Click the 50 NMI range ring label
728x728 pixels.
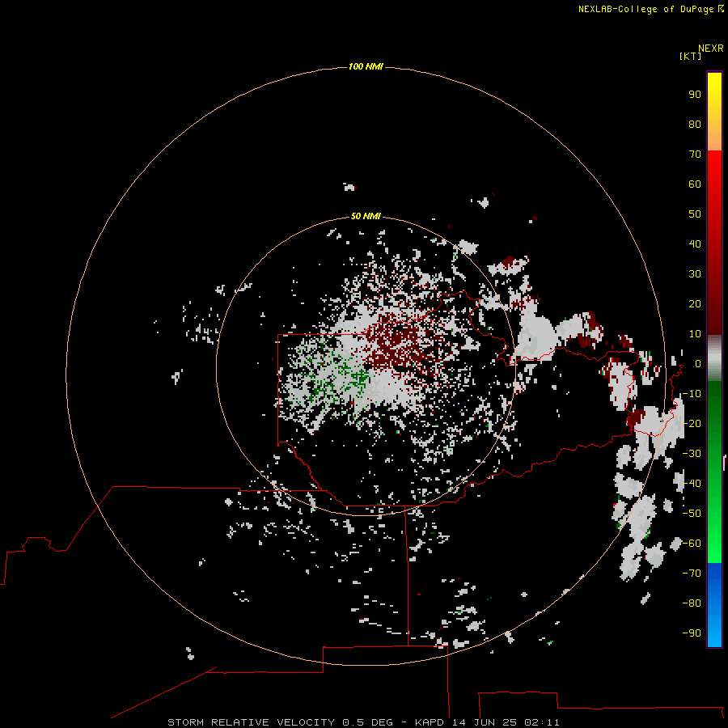(366, 216)
